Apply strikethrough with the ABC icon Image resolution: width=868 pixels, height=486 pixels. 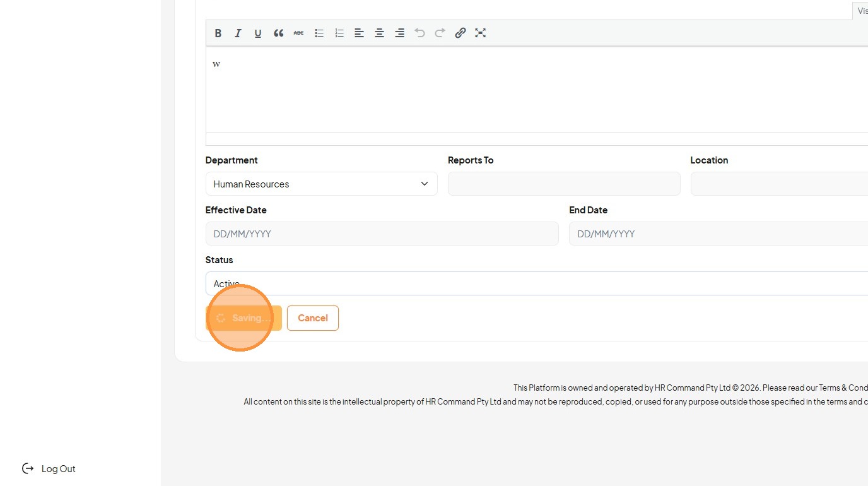pos(298,33)
